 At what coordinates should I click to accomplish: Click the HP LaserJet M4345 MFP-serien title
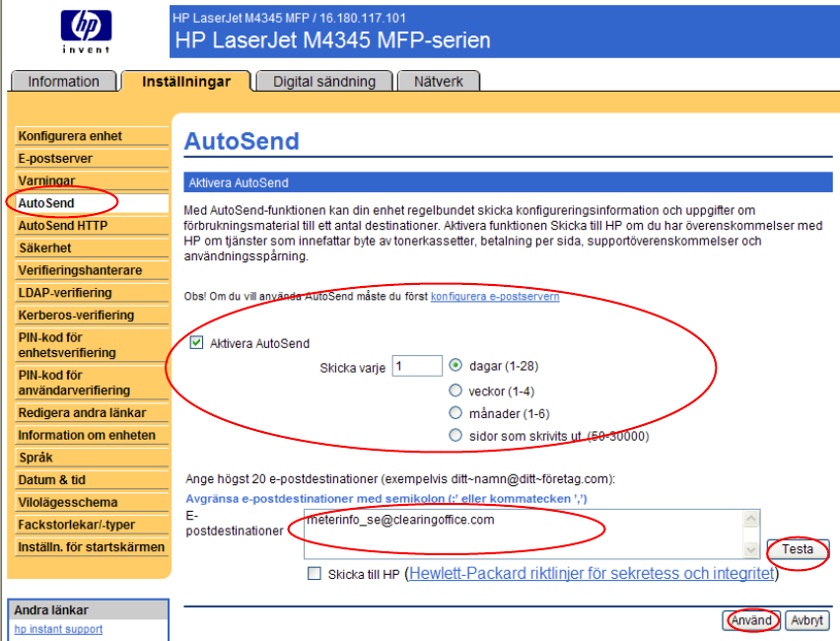pos(332,40)
